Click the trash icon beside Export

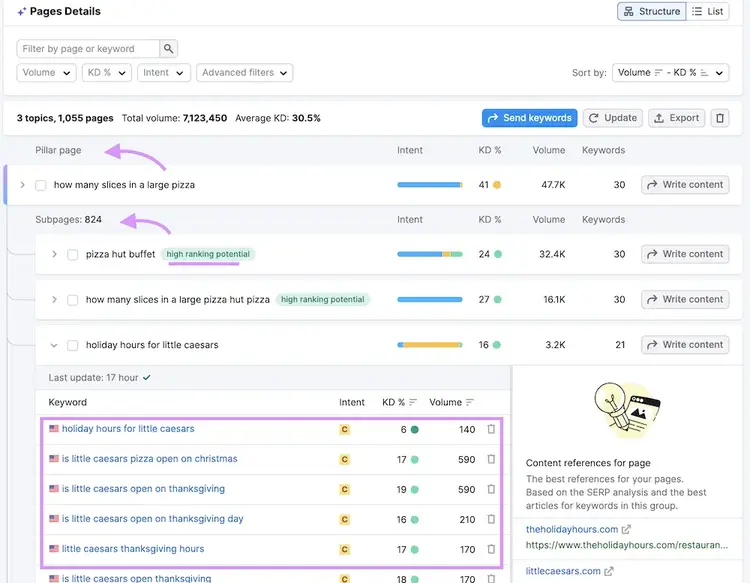[719, 118]
